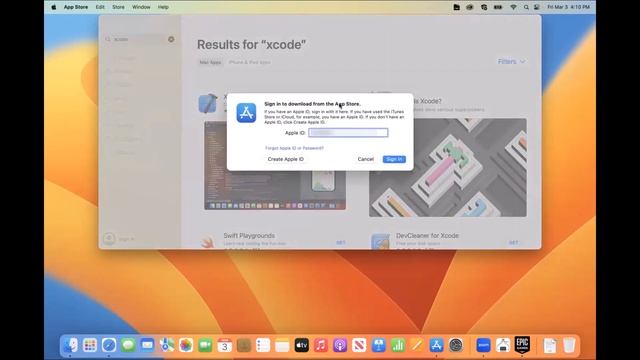640x360 pixels.
Task: Click the search field in sidebar
Action: point(139,39)
